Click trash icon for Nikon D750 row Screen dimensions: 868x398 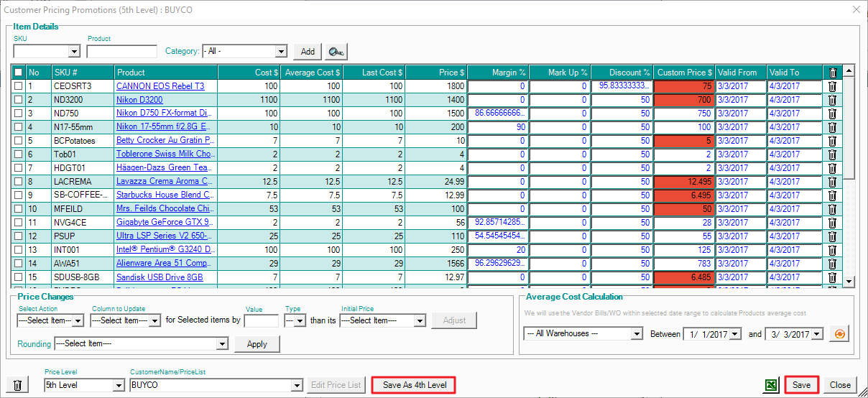(x=832, y=114)
